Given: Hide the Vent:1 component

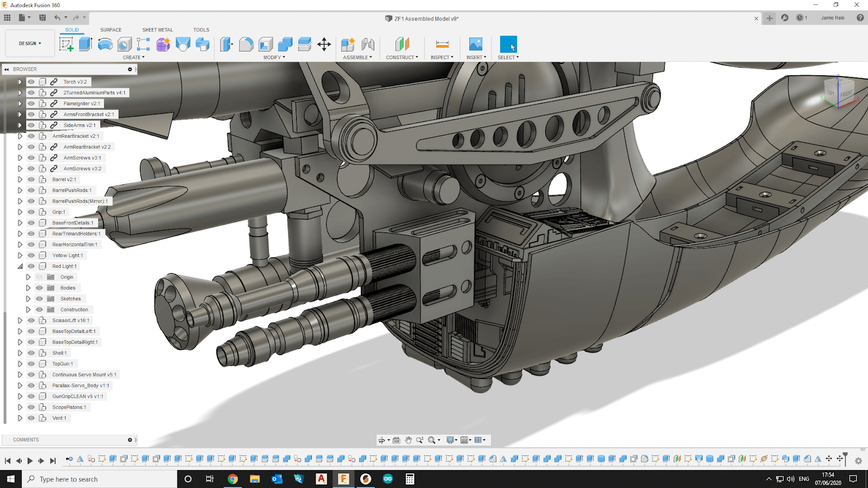Looking at the screenshot, I should [x=31, y=418].
